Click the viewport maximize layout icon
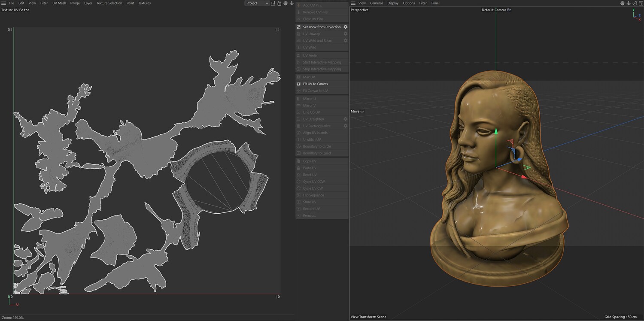The height and width of the screenshot is (321, 644). click(x=641, y=3)
